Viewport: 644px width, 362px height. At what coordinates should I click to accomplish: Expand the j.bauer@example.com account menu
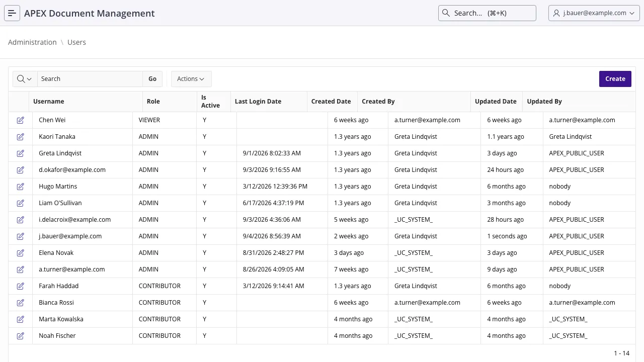(x=594, y=13)
